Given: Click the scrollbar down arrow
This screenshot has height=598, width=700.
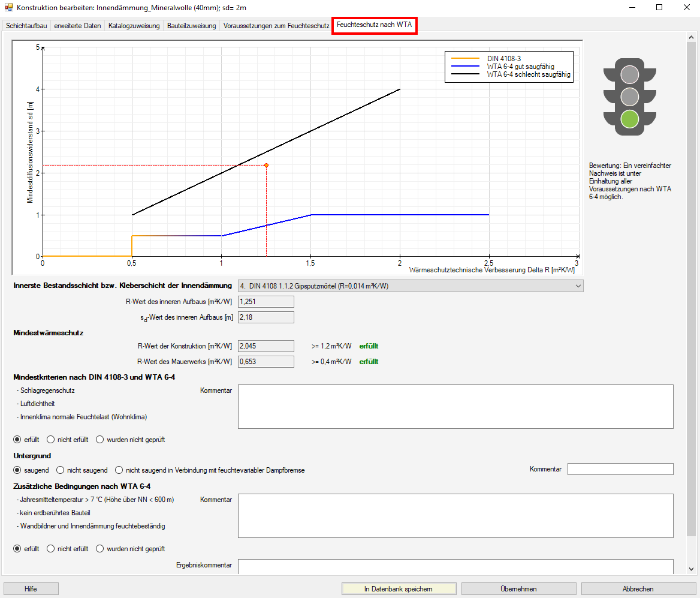Looking at the screenshot, I should click(x=692, y=569).
